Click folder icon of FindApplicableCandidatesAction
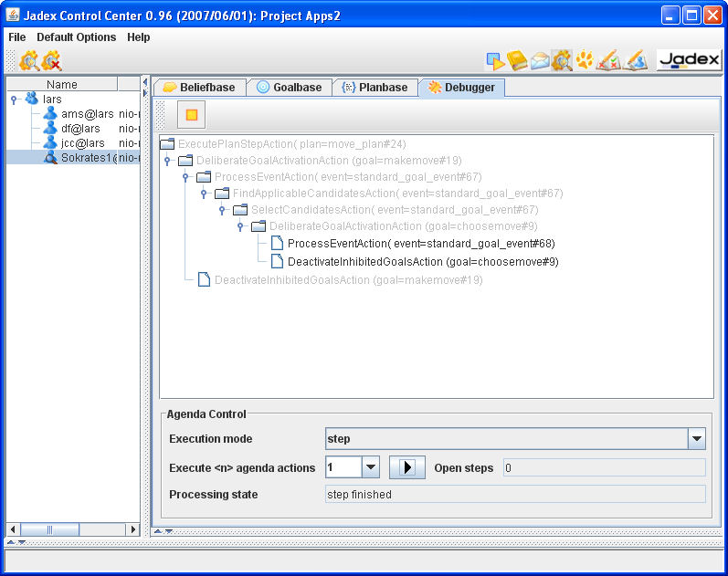The height and width of the screenshot is (576, 728). click(222, 194)
